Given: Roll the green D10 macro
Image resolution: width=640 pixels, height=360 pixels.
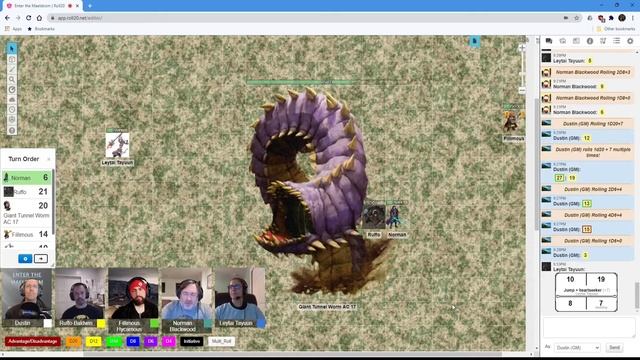Looking at the screenshot, I should click(114, 341).
